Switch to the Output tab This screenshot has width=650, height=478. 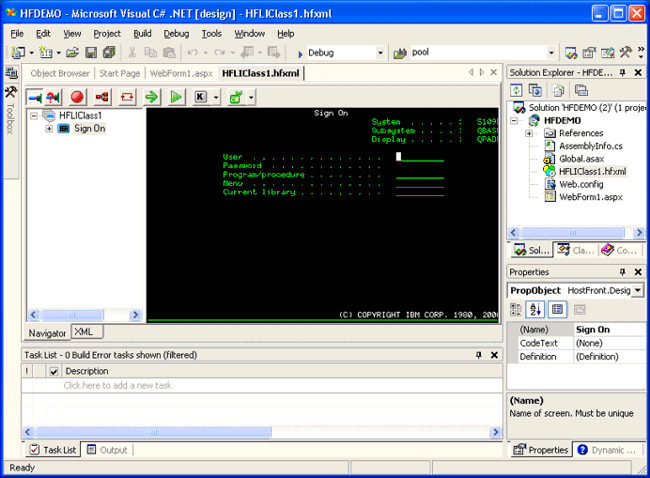tap(107, 450)
